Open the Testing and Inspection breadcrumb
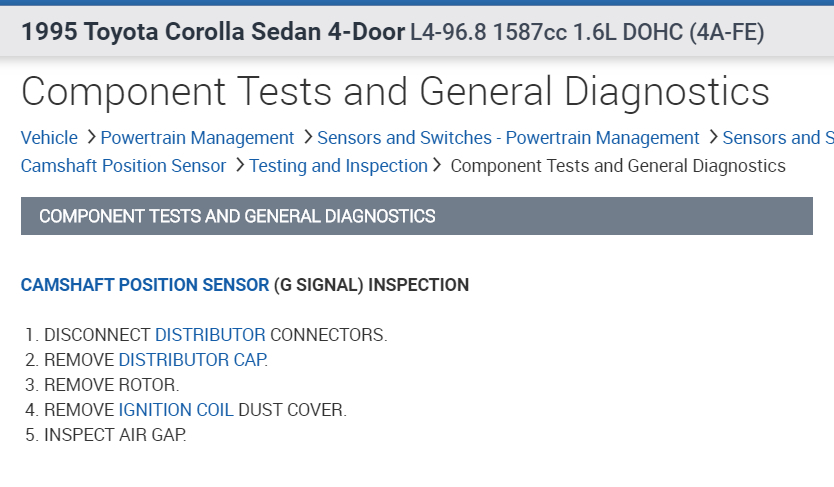 (338, 166)
